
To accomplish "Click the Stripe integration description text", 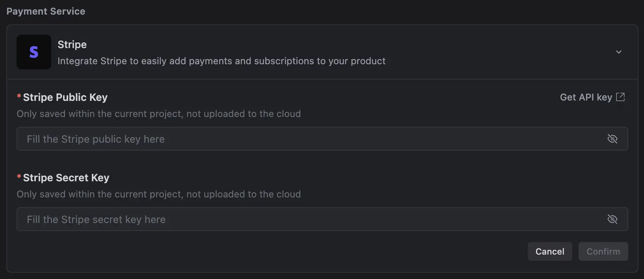I will coord(221,61).
